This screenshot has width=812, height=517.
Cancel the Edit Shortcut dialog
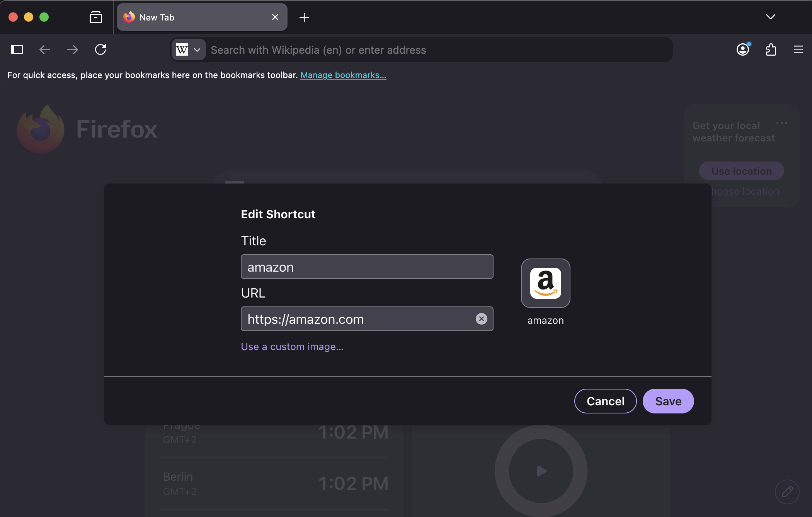click(x=605, y=401)
